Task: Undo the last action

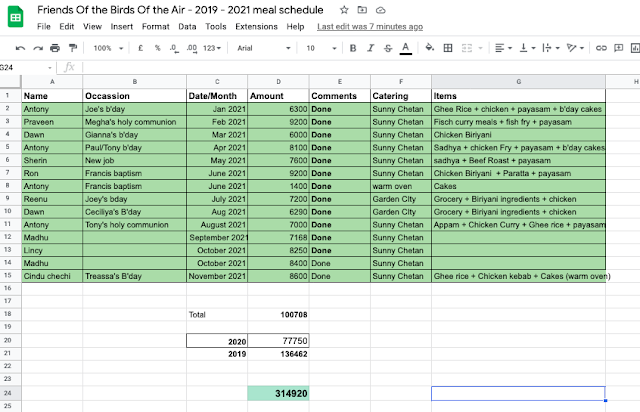Action: [x=20, y=48]
